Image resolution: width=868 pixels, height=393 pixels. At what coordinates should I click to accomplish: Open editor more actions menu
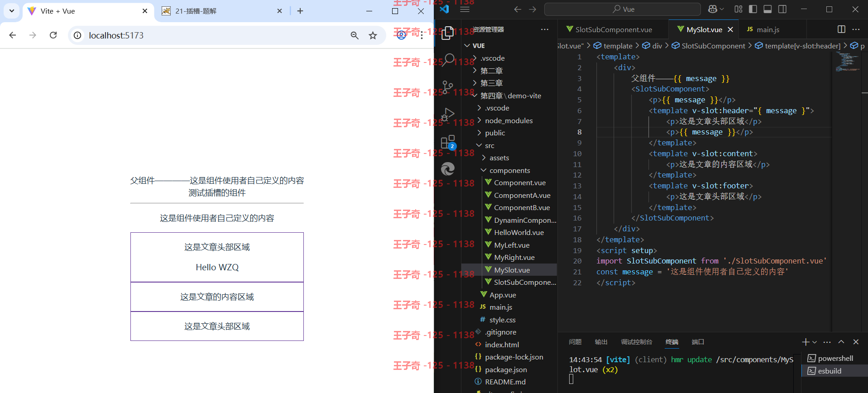tap(856, 29)
